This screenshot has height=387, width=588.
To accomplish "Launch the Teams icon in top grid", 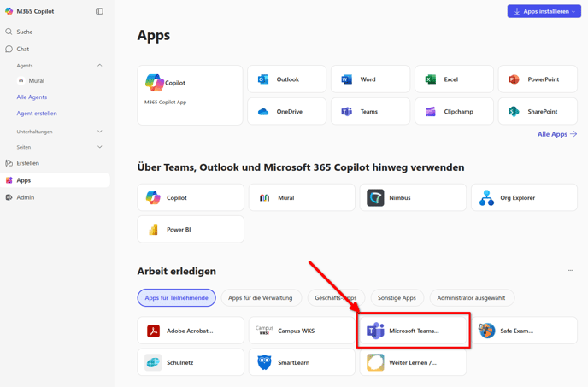I will tap(347, 112).
